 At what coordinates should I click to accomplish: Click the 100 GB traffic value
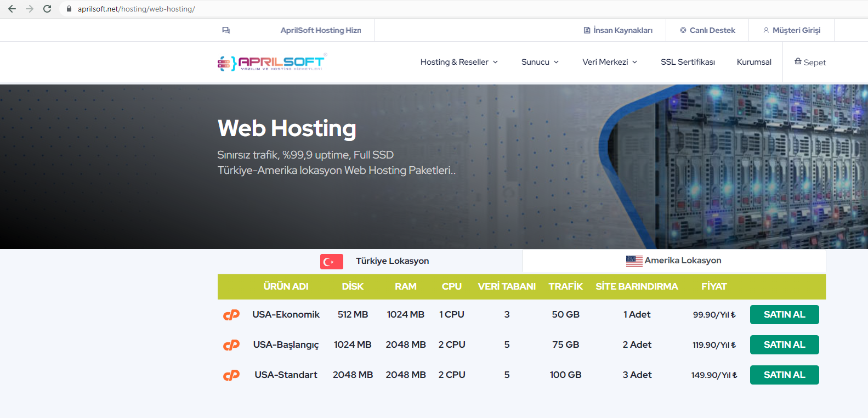click(x=566, y=375)
